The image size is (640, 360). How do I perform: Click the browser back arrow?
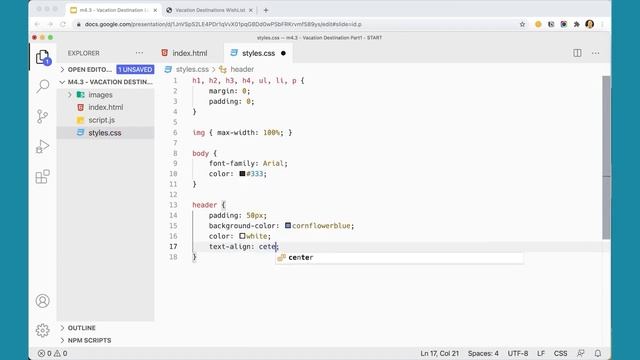click(x=37, y=24)
